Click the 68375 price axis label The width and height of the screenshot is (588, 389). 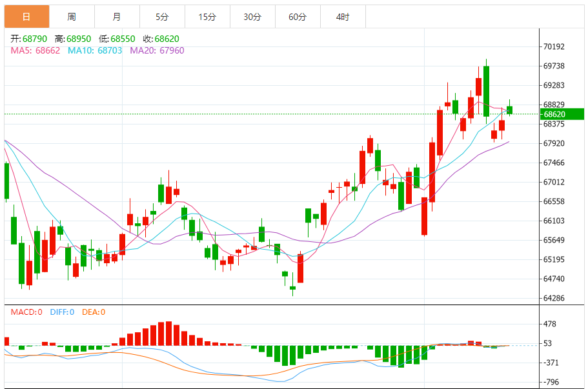554,124
